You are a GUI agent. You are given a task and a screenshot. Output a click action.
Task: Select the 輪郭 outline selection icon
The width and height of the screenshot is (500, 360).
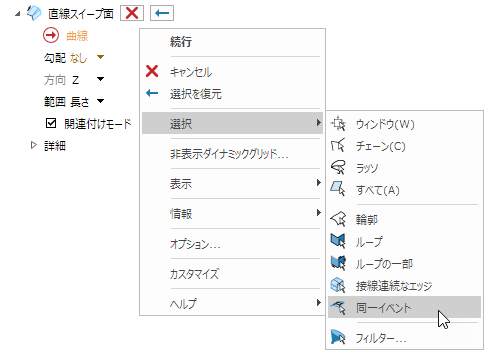pos(338,219)
